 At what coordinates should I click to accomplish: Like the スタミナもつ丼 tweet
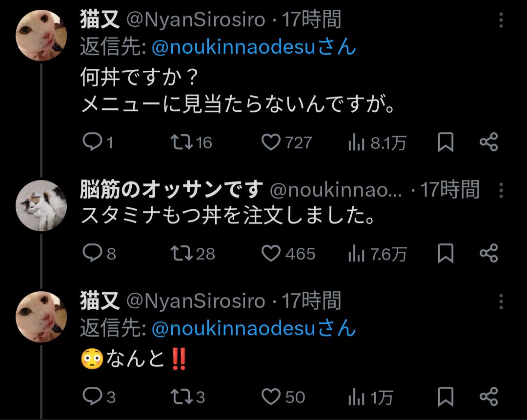pyautogui.click(x=271, y=254)
